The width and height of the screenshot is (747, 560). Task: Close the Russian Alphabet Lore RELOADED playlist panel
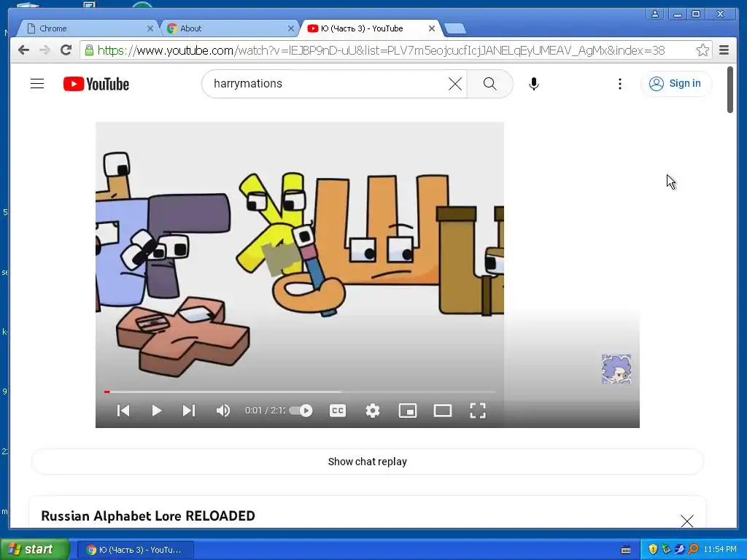pyautogui.click(x=687, y=521)
